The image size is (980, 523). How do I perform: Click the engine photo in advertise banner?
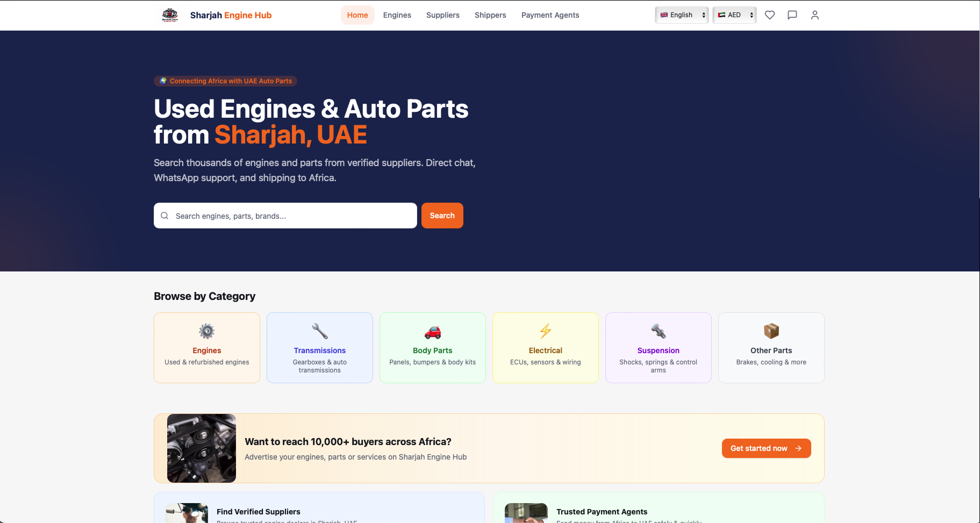point(202,448)
